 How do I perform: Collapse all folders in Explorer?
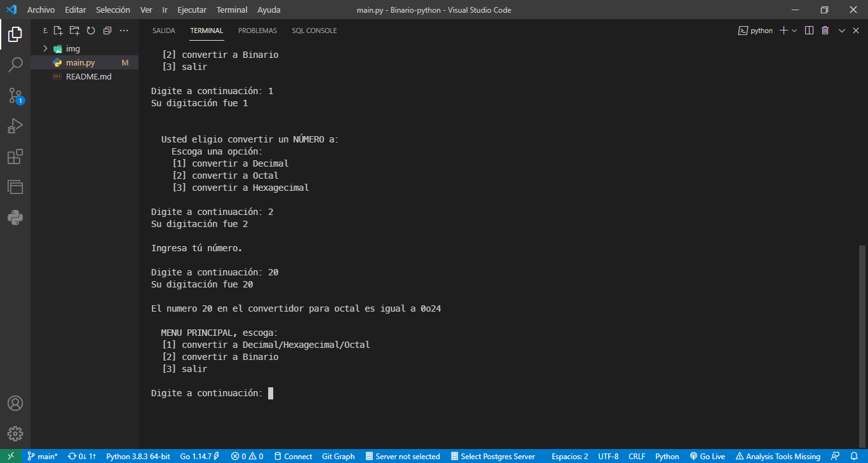click(107, 31)
